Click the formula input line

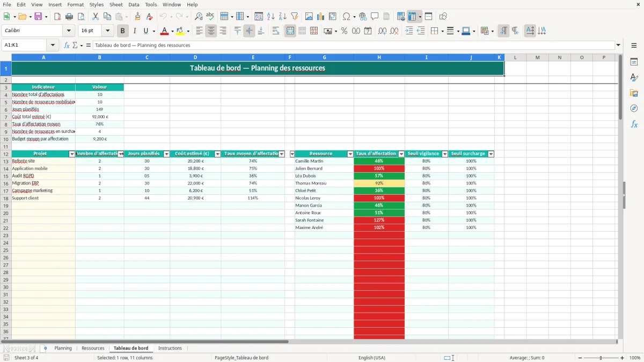coord(354,46)
